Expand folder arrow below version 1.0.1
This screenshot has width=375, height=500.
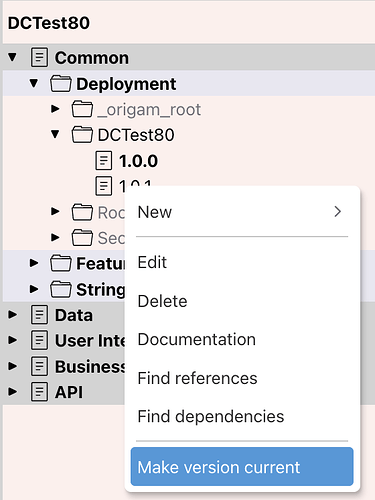click(55, 212)
